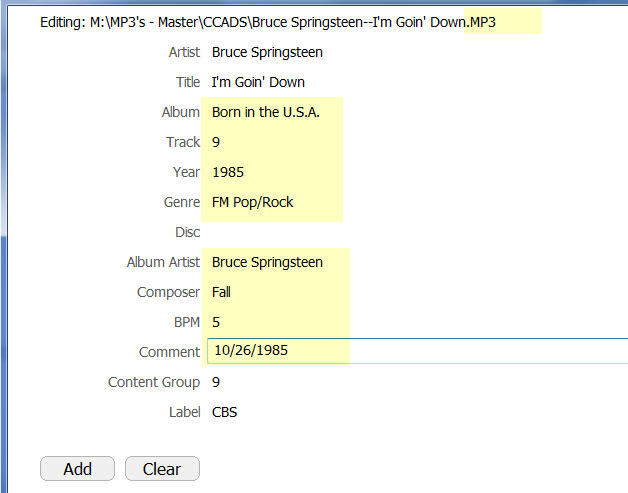Click the Label field showing CBS
Screen dimensions: 628x493
click(x=225, y=412)
